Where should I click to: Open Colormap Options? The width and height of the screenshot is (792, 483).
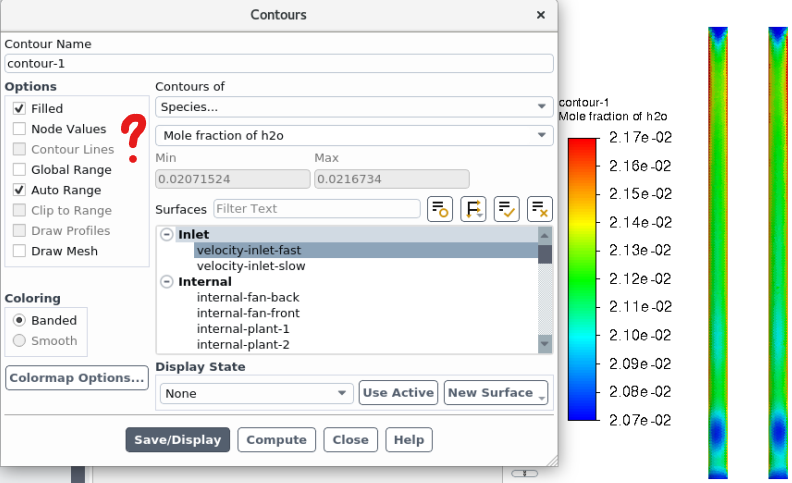pos(77,378)
